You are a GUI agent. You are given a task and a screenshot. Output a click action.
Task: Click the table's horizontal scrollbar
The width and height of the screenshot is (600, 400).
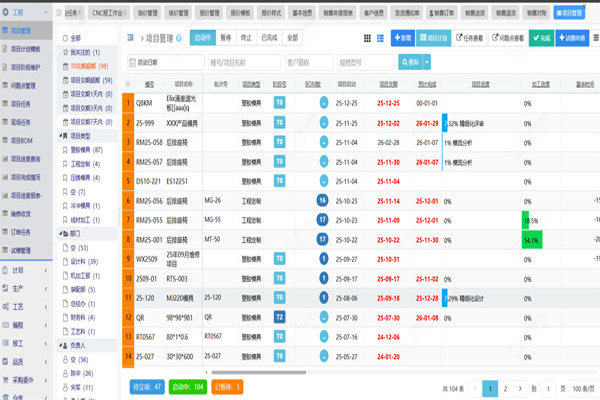click(259, 372)
